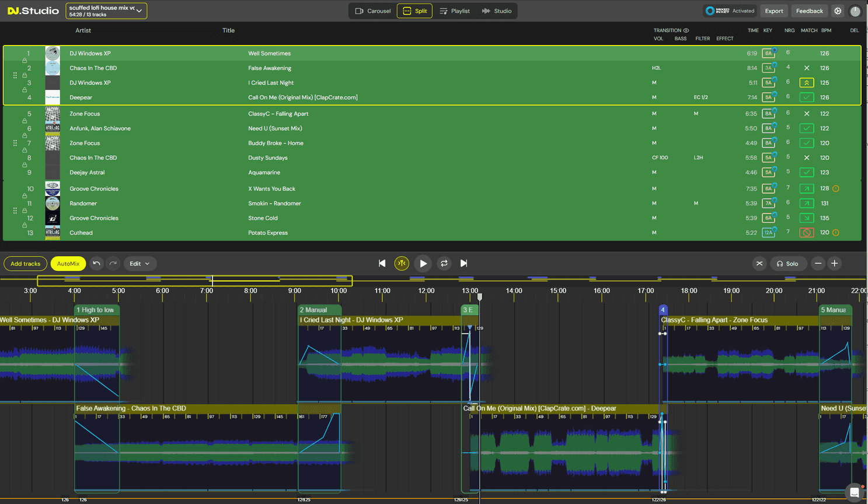
Task: Skip to previous track in transport
Action: click(x=382, y=264)
